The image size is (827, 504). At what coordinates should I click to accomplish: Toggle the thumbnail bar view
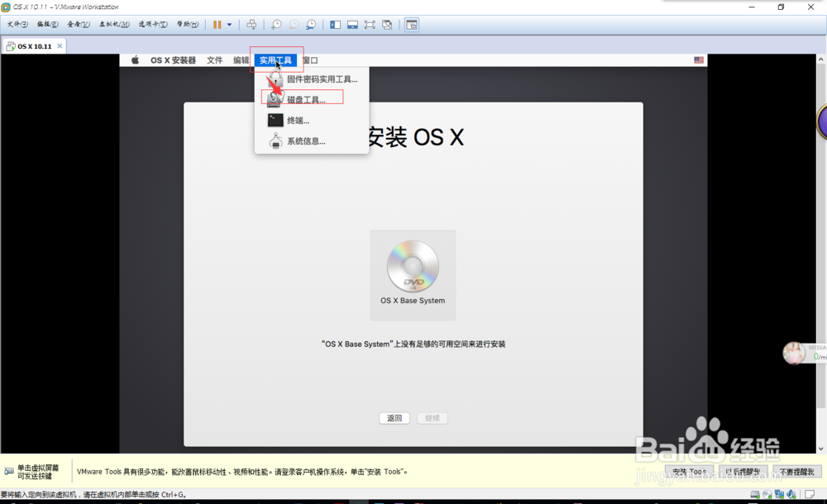352,25
